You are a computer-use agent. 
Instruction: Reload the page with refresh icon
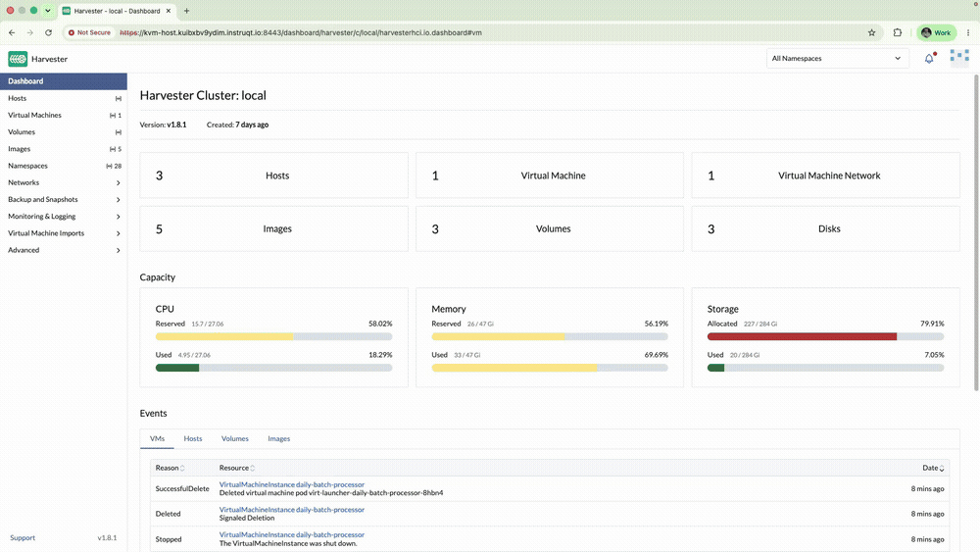coord(48,32)
